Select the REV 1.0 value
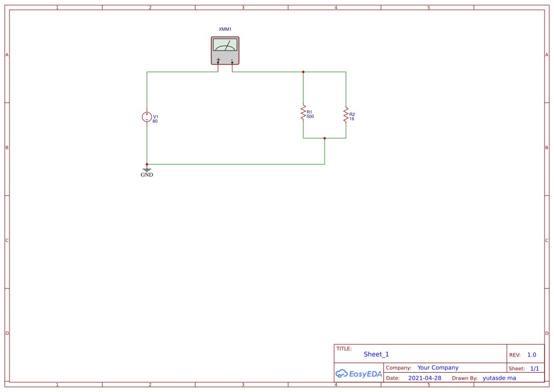This screenshot has height=392, width=554. [x=532, y=355]
